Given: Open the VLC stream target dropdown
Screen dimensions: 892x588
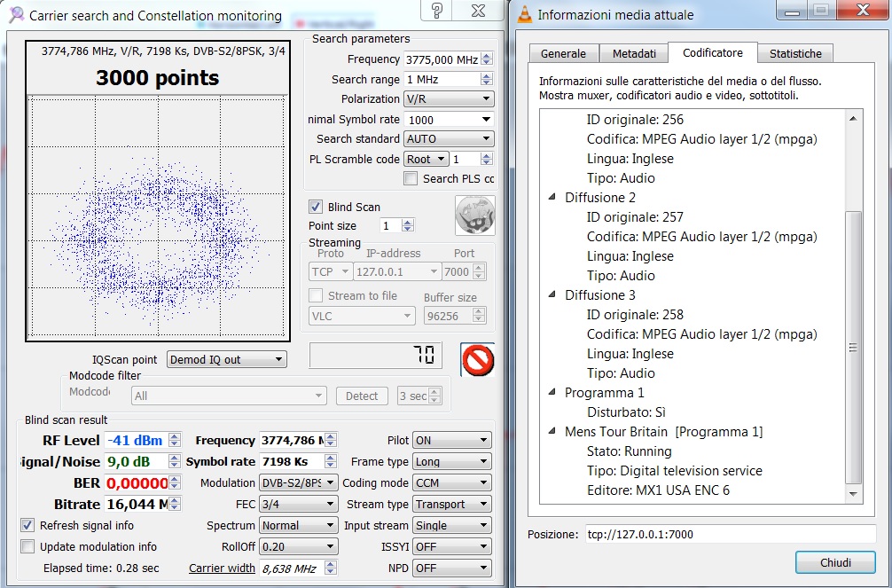Looking at the screenshot, I should [x=362, y=316].
